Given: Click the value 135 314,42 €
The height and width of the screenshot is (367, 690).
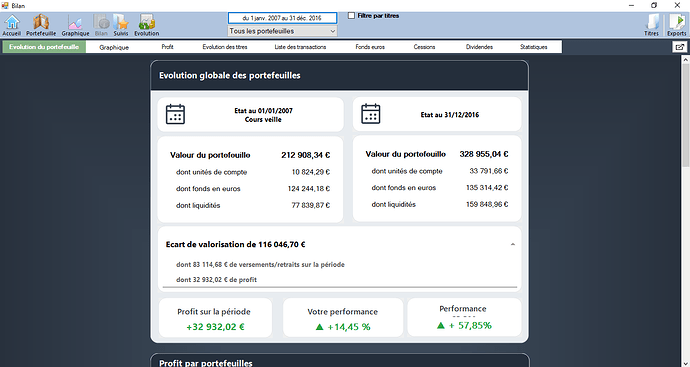Looking at the screenshot, I should 487,187.
